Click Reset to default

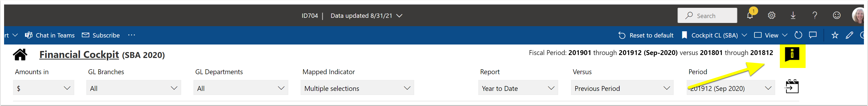646,35
